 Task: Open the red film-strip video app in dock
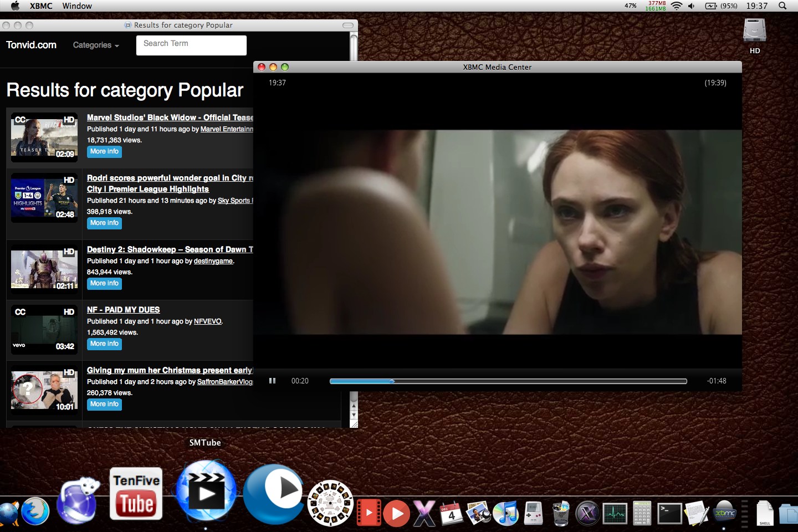click(x=369, y=512)
